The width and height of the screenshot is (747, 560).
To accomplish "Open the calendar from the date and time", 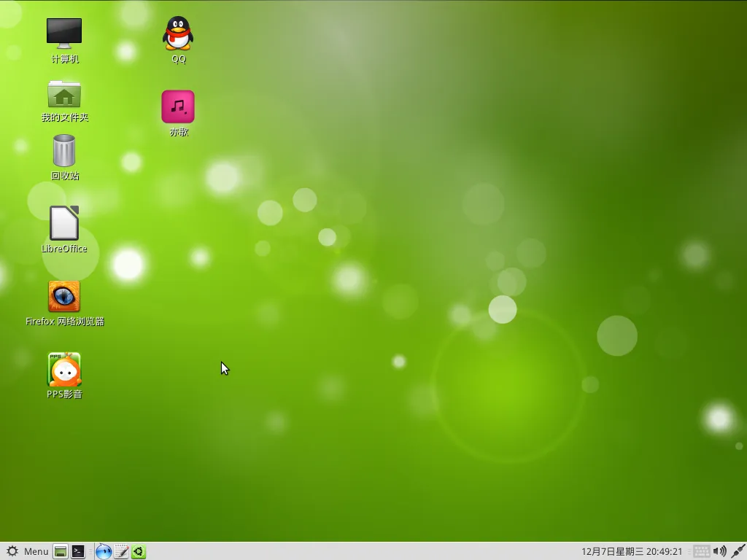I will pos(632,551).
